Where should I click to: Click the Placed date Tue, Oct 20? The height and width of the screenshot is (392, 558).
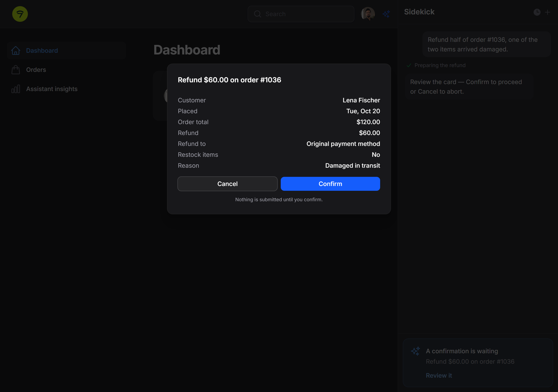(x=363, y=111)
